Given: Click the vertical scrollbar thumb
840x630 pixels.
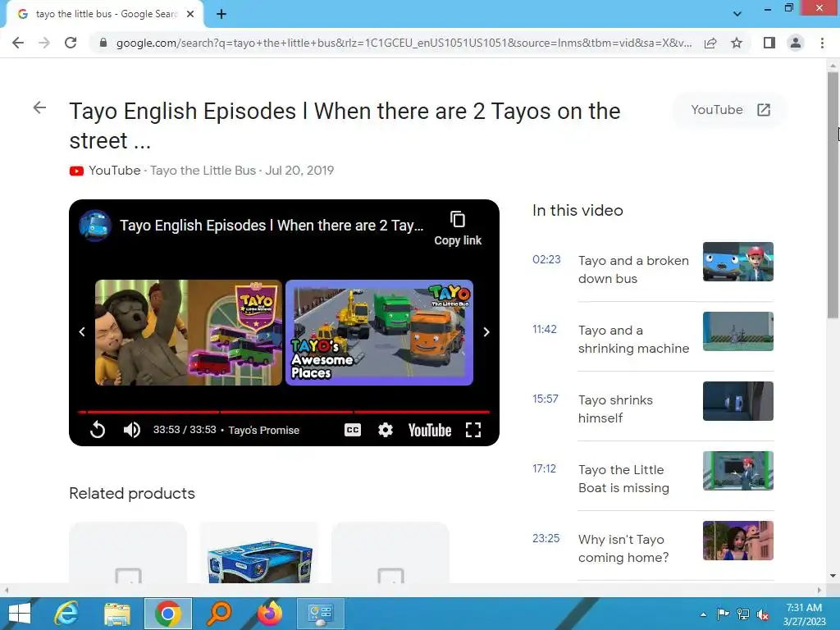Looking at the screenshot, I should [833, 195].
